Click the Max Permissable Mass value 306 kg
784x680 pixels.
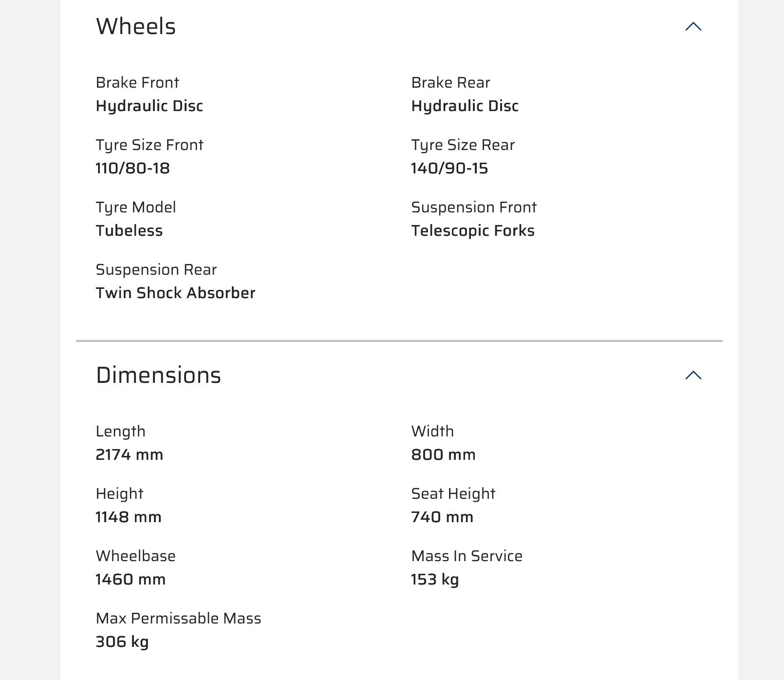tap(122, 642)
